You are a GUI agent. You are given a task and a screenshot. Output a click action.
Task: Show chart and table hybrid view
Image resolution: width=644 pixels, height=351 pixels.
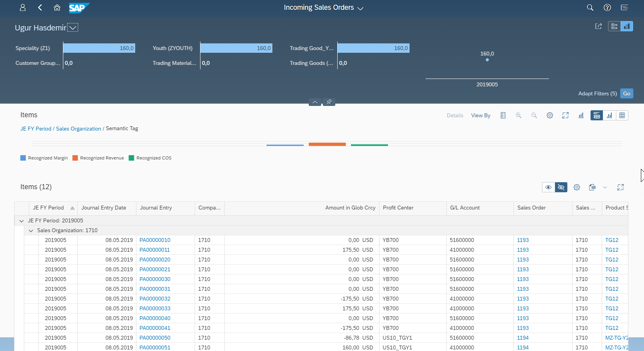597,115
